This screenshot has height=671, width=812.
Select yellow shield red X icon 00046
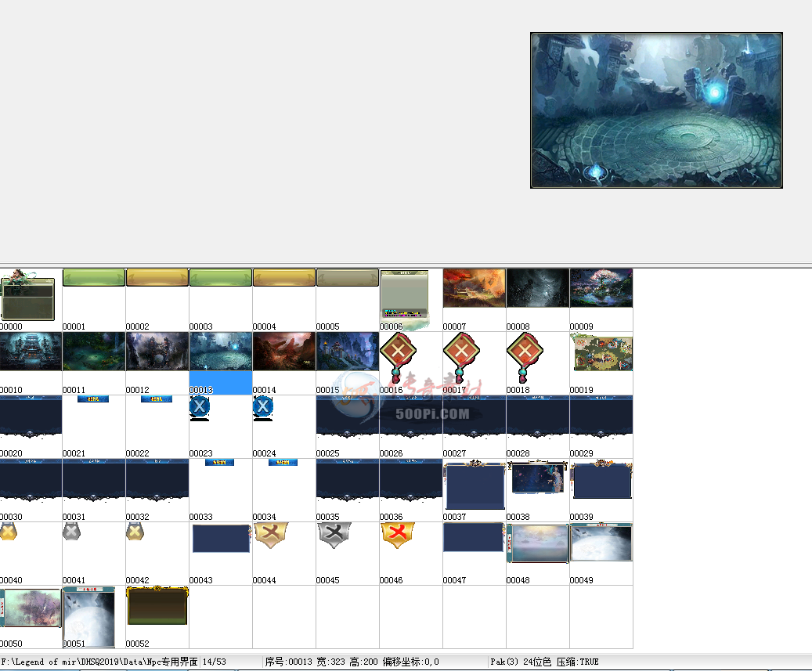(x=398, y=536)
